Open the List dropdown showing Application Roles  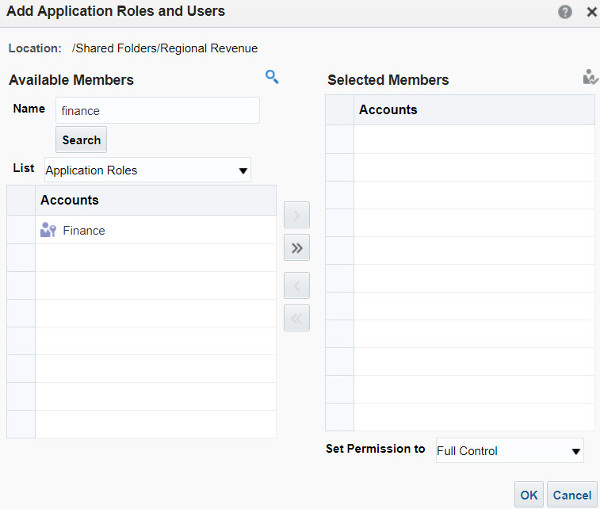(x=147, y=170)
